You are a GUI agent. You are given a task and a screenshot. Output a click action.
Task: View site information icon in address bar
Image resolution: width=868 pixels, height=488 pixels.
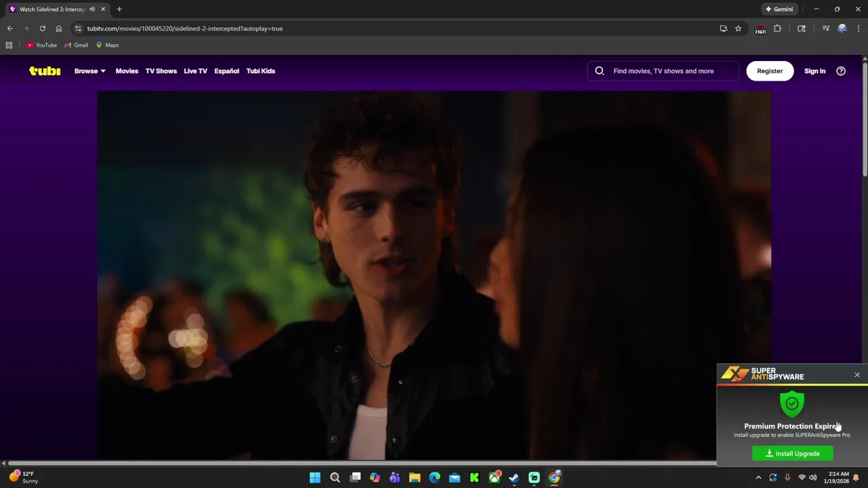(78, 28)
